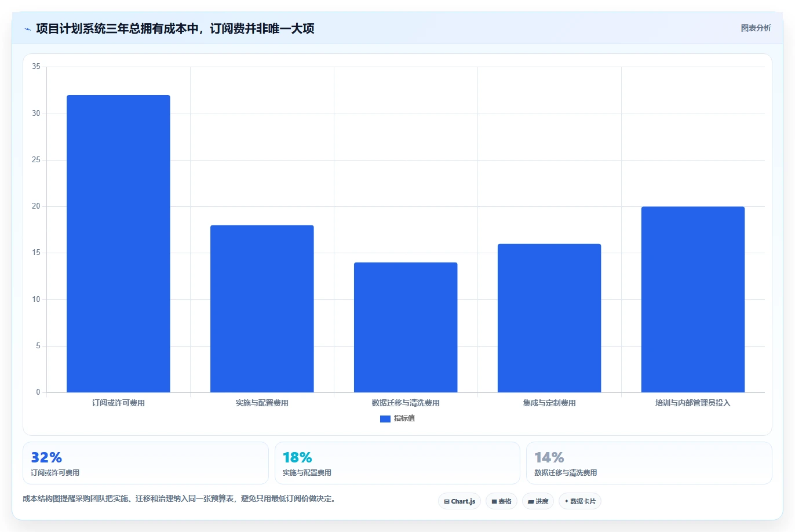Click the Chart.js tag chip
The width and height of the screenshot is (795, 532).
click(x=460, y=501)
